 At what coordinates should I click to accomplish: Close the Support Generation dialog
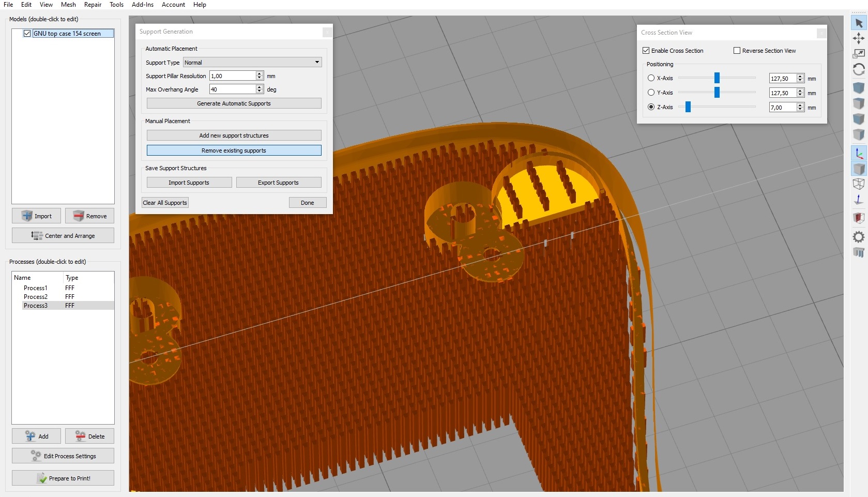point(327,32)
